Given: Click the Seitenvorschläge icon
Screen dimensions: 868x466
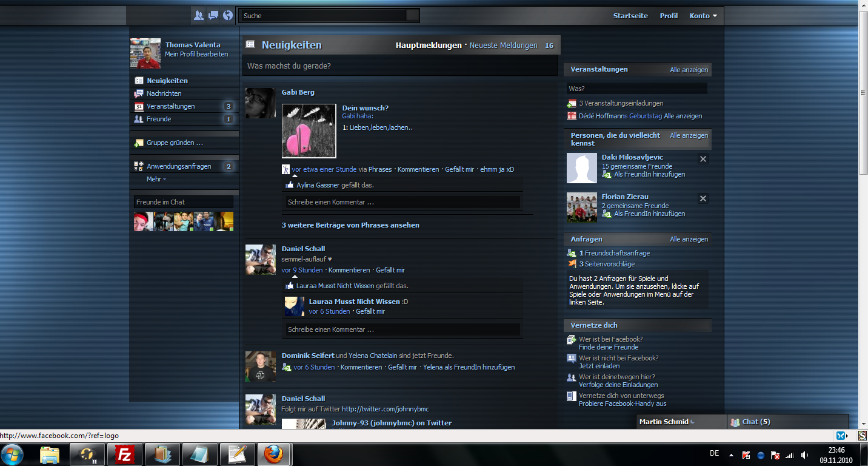Looking at the screenshot, I should point(572,264).
